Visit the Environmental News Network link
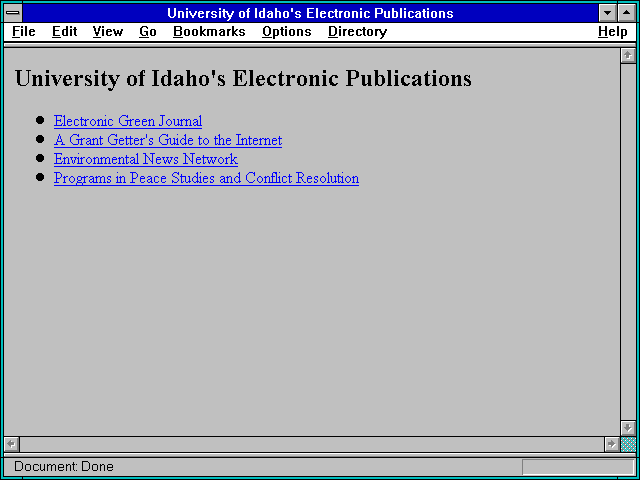Viewport: 640px width, 480px height. tap(146, 159)
